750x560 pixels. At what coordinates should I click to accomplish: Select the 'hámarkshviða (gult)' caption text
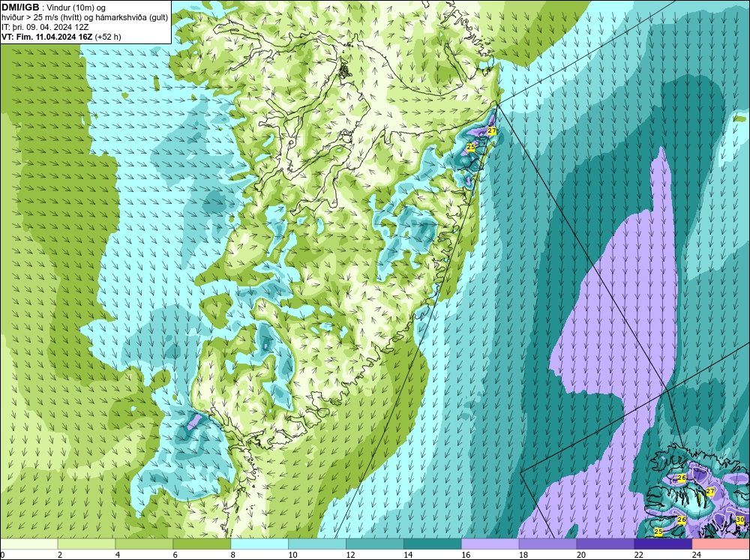point(131,18)
